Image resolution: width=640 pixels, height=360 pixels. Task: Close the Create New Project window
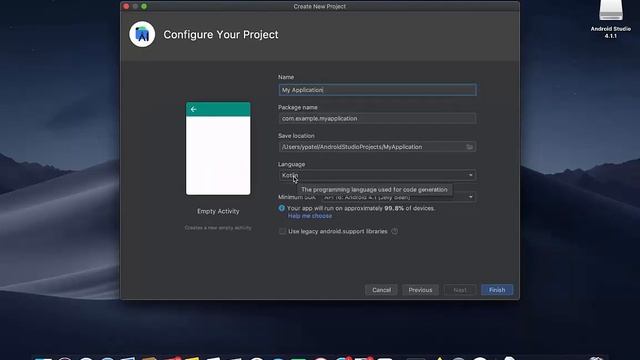coord(126,6)
